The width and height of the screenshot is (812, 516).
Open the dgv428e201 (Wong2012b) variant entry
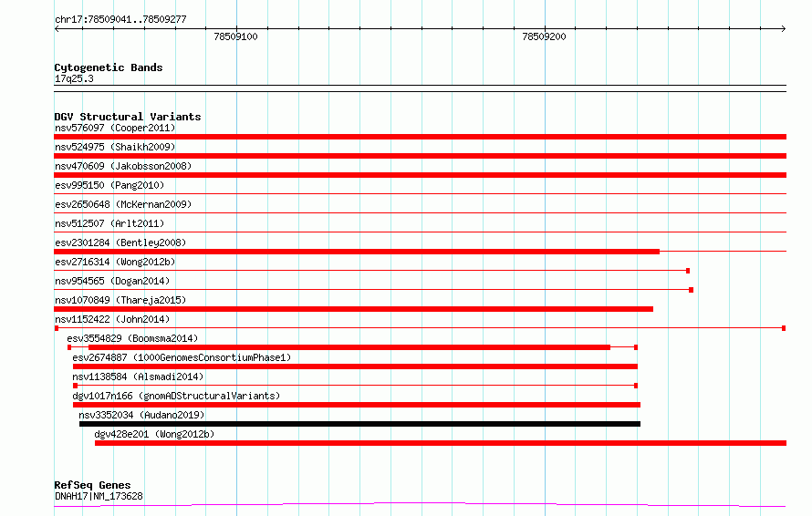pos(154,434)
